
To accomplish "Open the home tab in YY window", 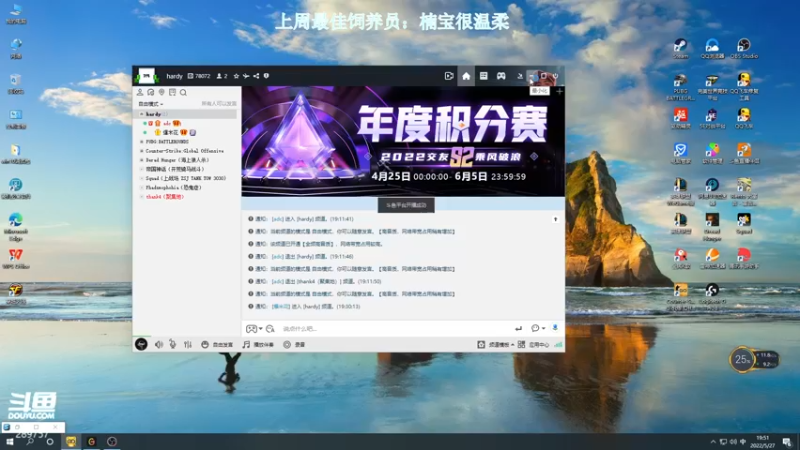I will (466, 76).
